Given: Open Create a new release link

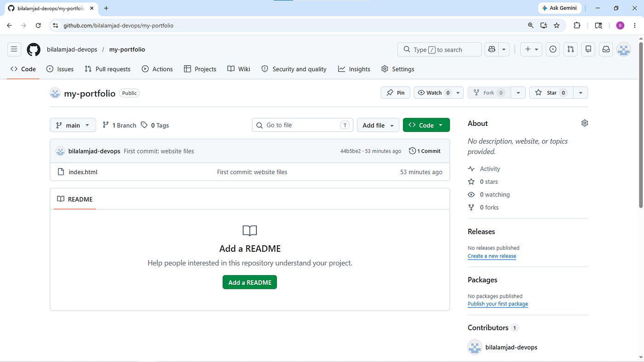Looking at the screenshot, I should [492, 256].
